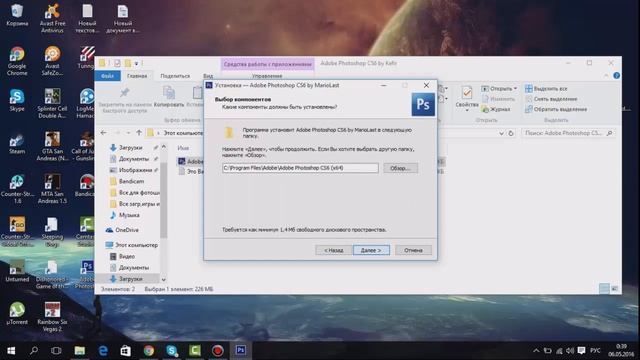Open GTA San Andreas desktop shortcut
This screenshot has width=640, height=360.
click(x=52, y=146)
